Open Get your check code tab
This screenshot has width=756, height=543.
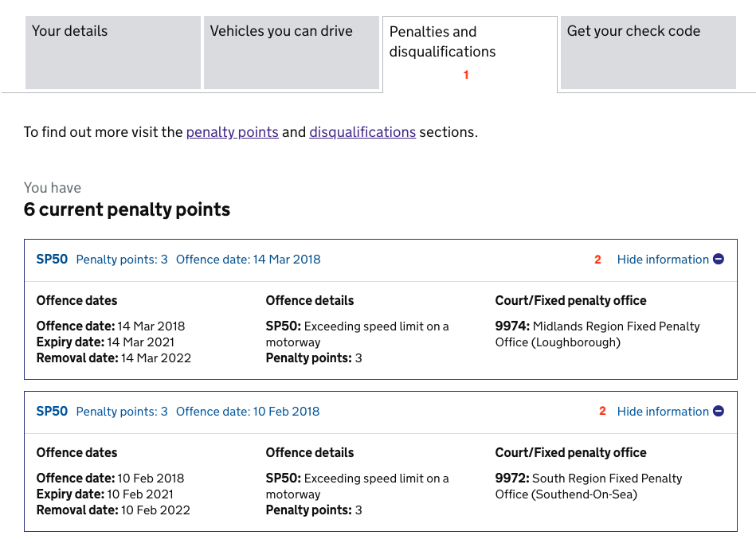pyautogui.click(x=648, y=53)
